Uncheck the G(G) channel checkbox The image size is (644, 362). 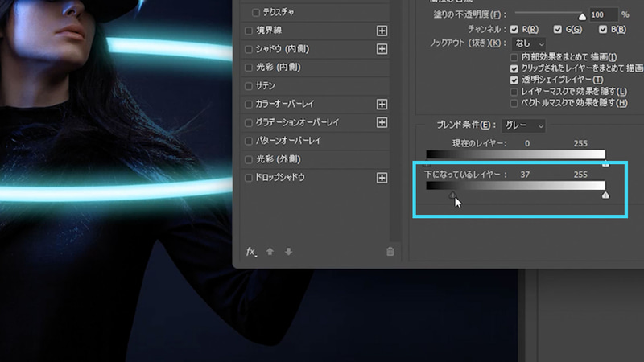click(x=557, y=29)
